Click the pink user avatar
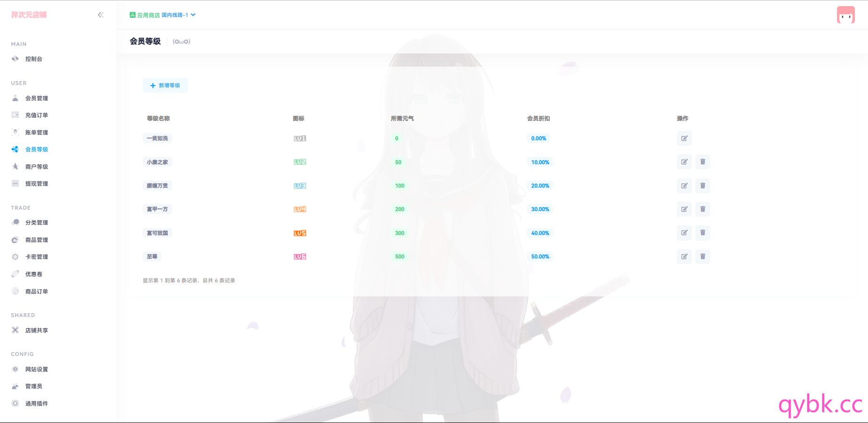This screenshot has width=868, height=423. 845,15
